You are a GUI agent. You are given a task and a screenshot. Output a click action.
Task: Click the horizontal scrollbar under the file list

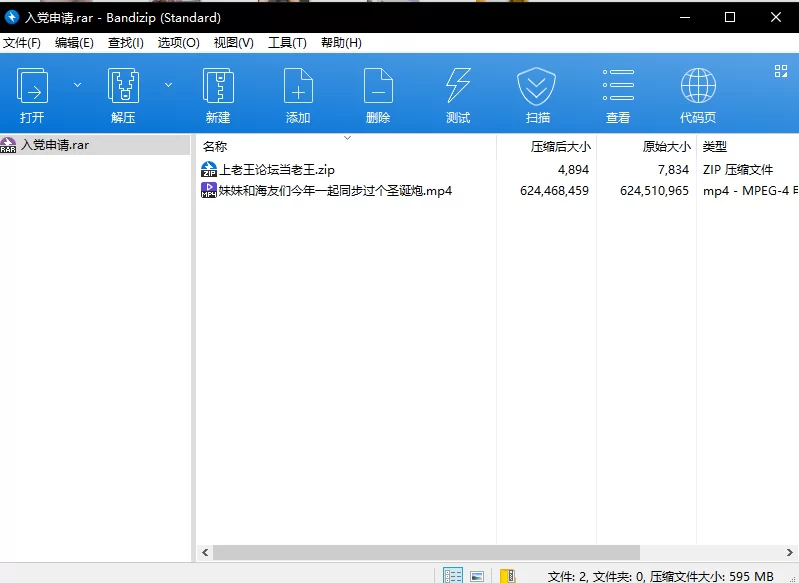pyautogui.click(x=426, y=552)
